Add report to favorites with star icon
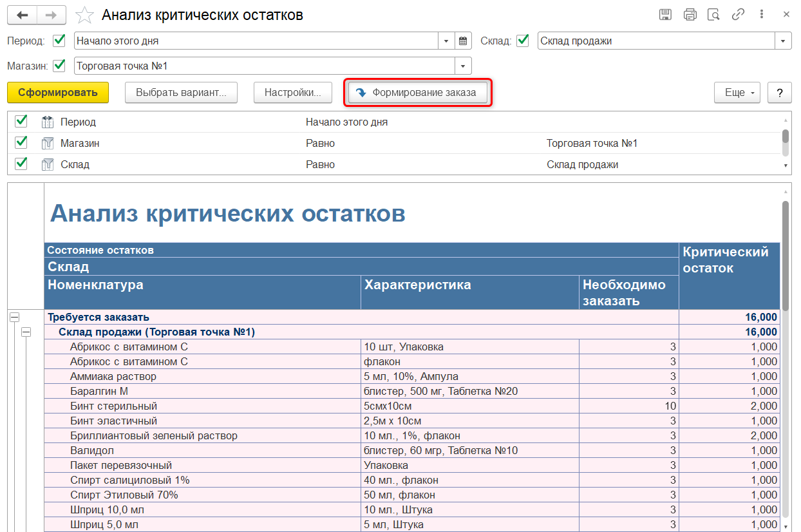Screen dimensions: 801x532 [x=85, y=15]
